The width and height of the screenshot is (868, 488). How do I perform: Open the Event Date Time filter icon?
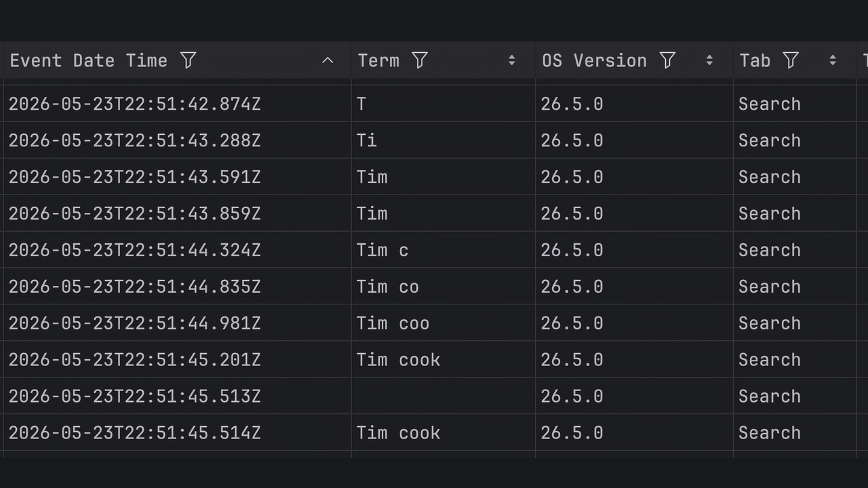189,60
